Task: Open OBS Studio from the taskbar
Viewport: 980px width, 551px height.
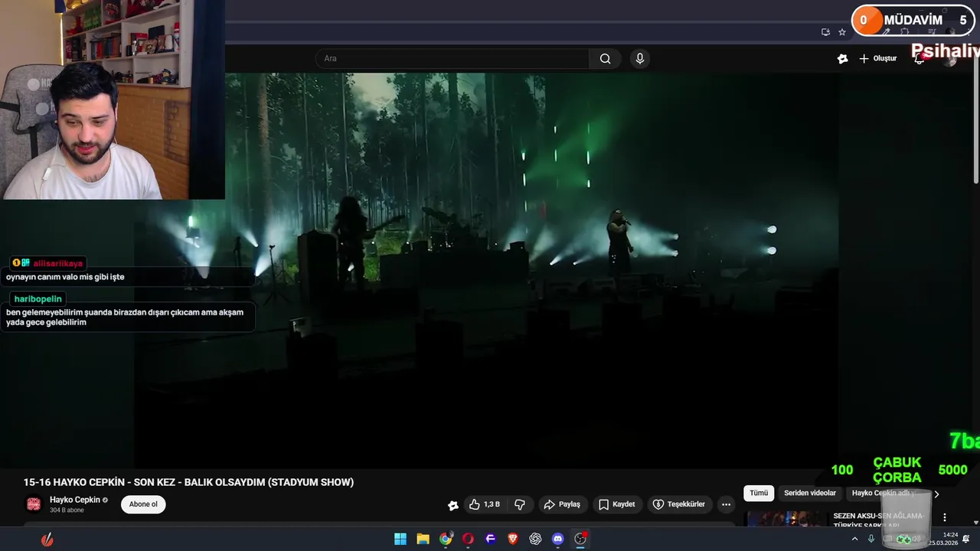Action: point(580,539)
